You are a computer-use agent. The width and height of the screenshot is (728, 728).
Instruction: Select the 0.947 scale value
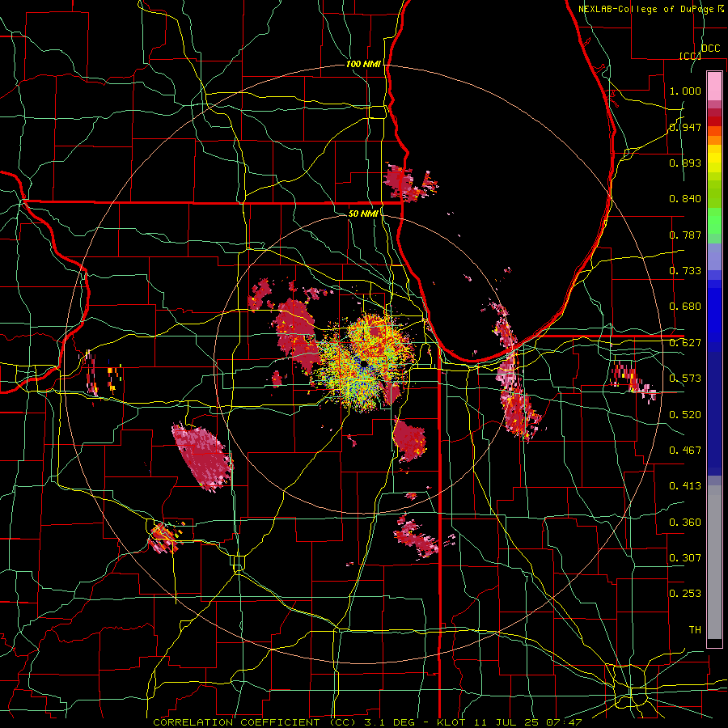(685, 127)
